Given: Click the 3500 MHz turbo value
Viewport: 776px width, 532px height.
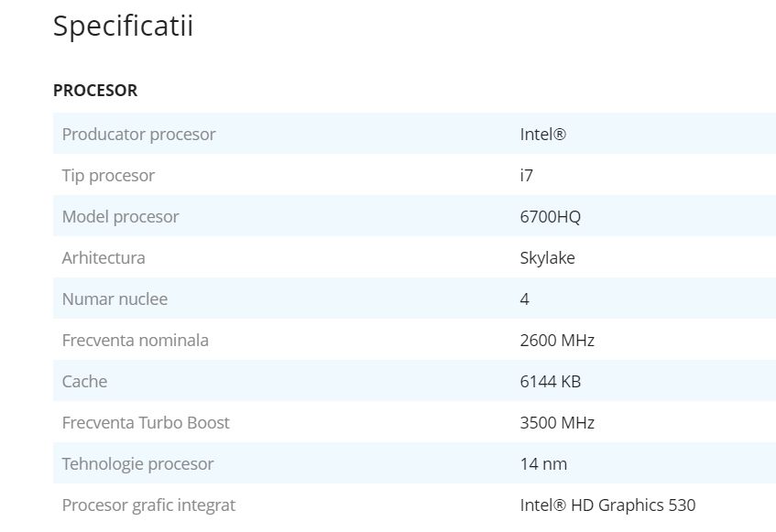Looking at the screenshot, I should 557,423.
